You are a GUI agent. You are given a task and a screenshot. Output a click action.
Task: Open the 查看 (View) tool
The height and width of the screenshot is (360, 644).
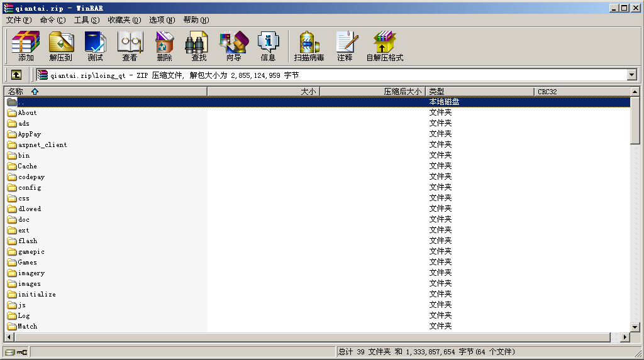click(130, 46)
